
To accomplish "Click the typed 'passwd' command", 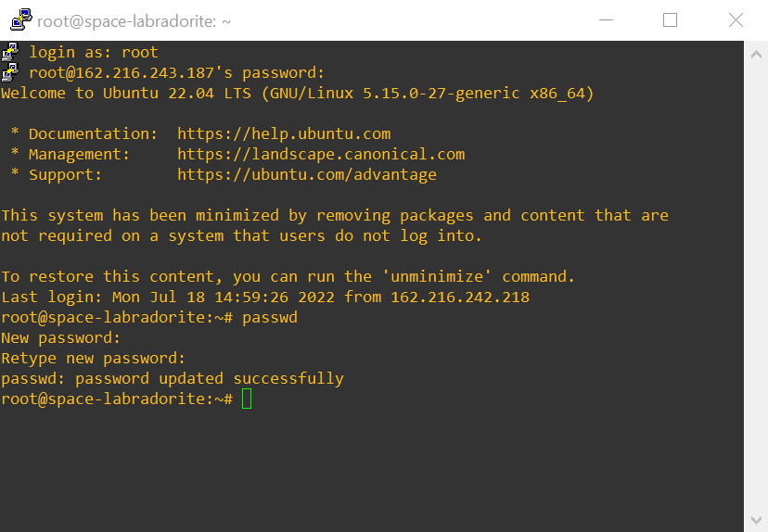I will 270,318.
